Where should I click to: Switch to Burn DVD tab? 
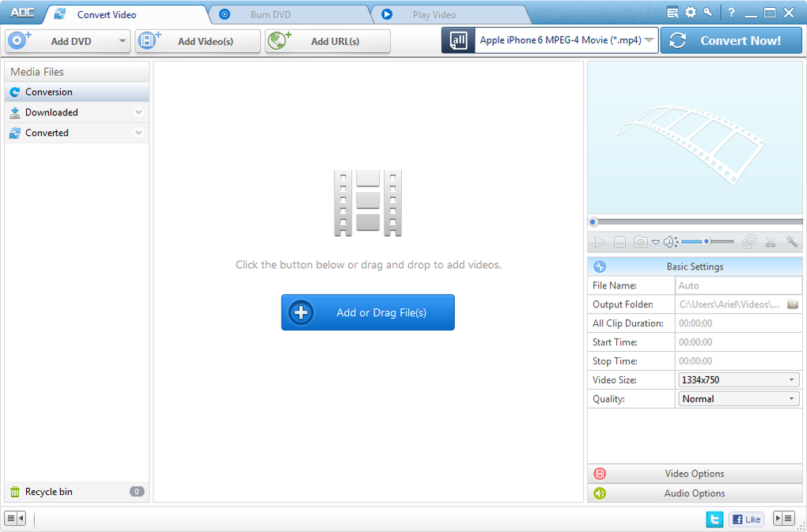(x=291, y=14)
